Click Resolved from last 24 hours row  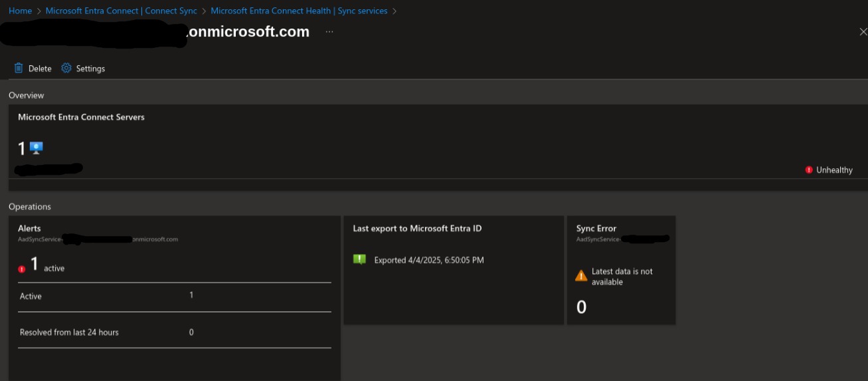click(x=174, y=332)
